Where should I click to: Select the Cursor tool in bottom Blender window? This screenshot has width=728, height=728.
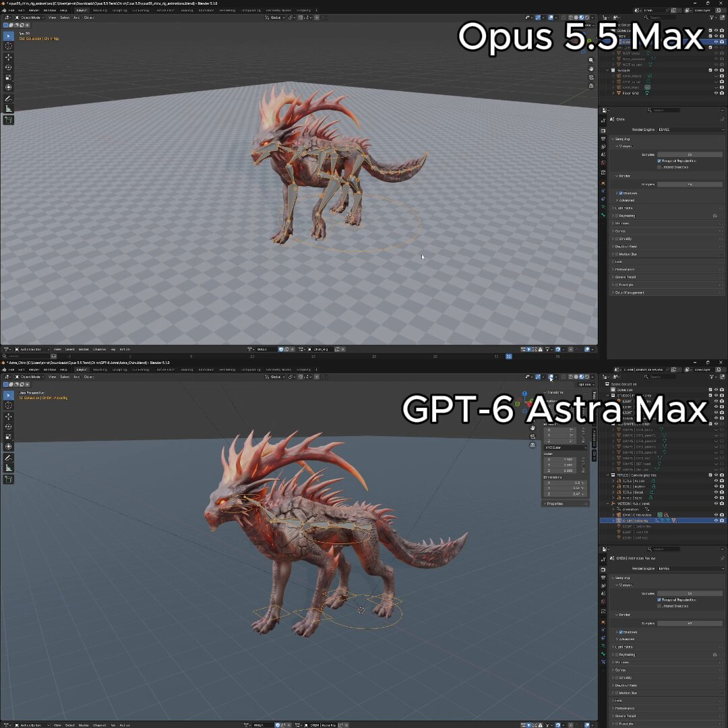coord(8,405)
